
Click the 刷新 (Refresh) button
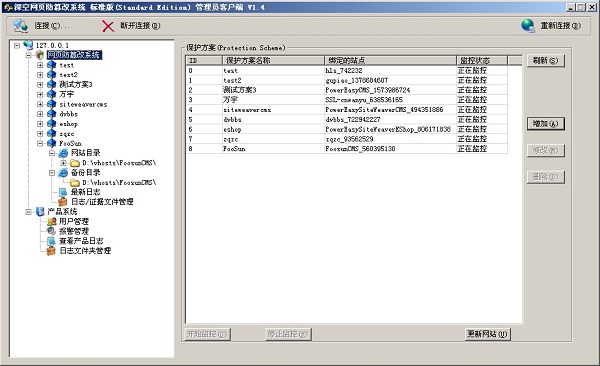click(546, 60)
